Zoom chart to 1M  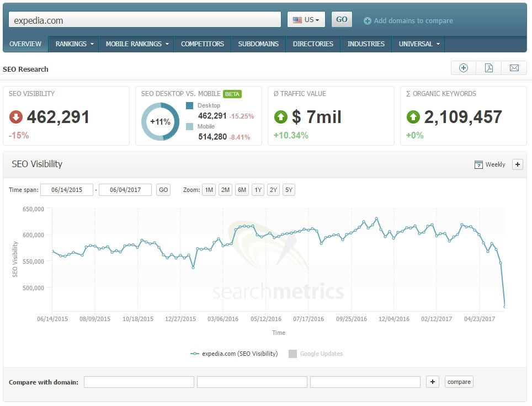point(209,190)
